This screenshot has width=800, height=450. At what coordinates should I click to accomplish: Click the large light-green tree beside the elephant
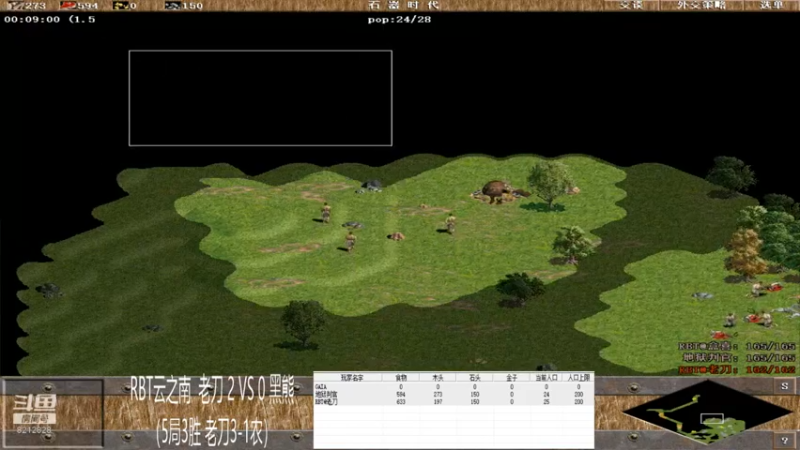click(550, 184)
